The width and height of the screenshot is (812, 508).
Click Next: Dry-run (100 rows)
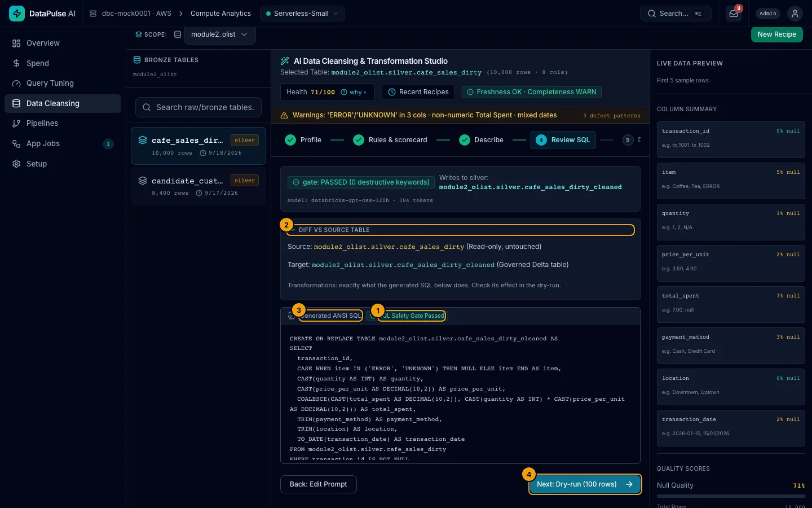[x=585, y=484]
